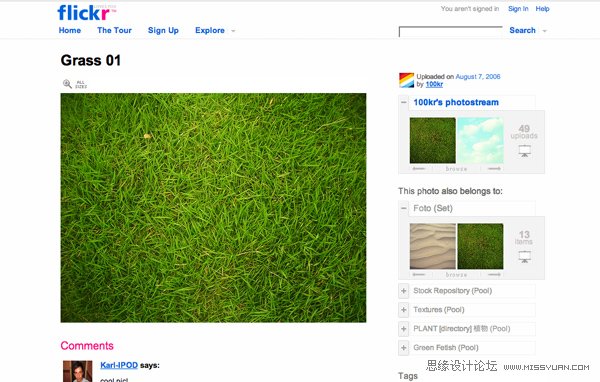
Task: Start slideshow icon in 100kr's photostream
Action: pyautogui.click(x=524, y=150)
